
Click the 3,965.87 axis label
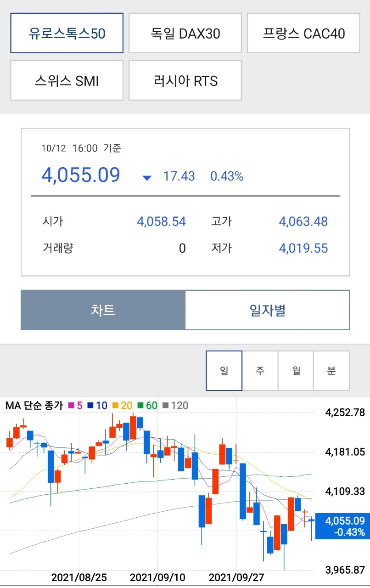(x=345, y=571)
